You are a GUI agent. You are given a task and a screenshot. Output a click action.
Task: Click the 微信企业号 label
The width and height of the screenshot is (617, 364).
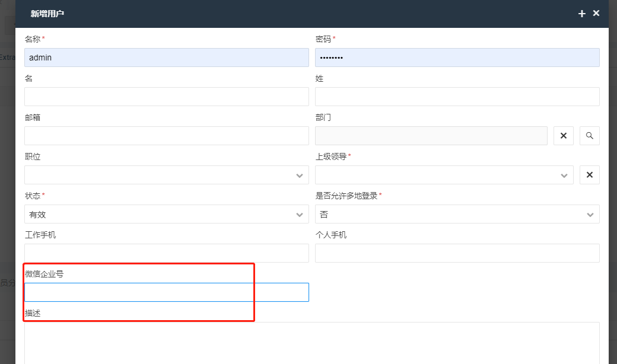[x=44, y=274]
